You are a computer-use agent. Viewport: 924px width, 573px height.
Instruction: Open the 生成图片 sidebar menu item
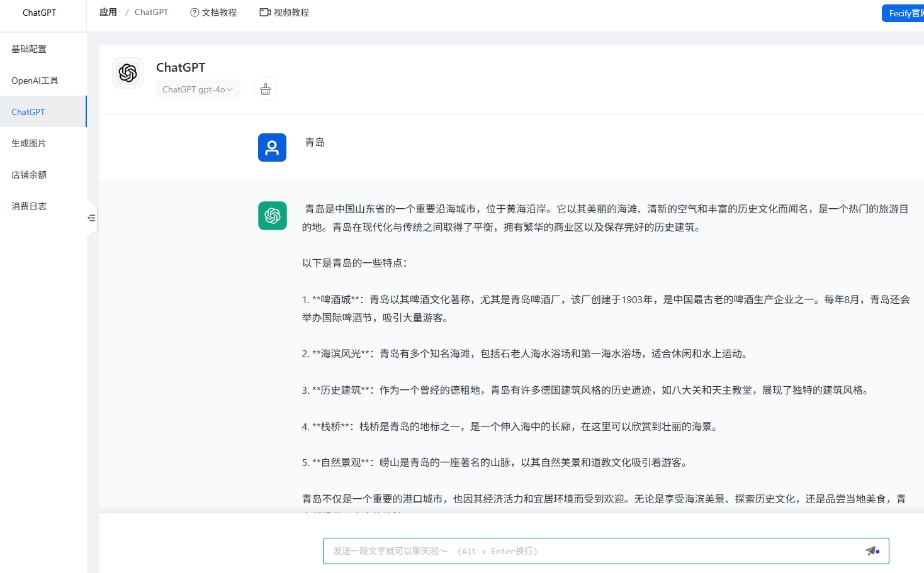[x=43, y=143]
